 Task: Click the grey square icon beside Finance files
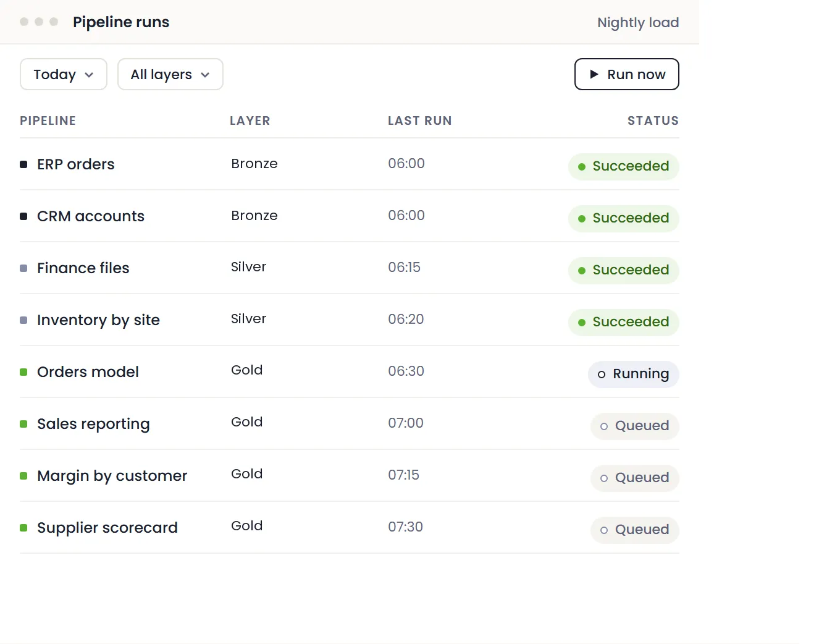pos(23,268)
